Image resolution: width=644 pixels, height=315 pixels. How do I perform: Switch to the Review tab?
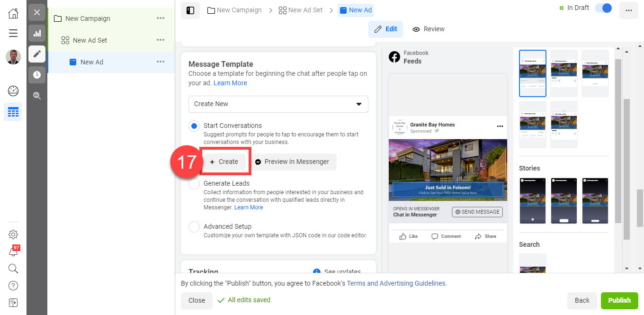coord(428,29)
